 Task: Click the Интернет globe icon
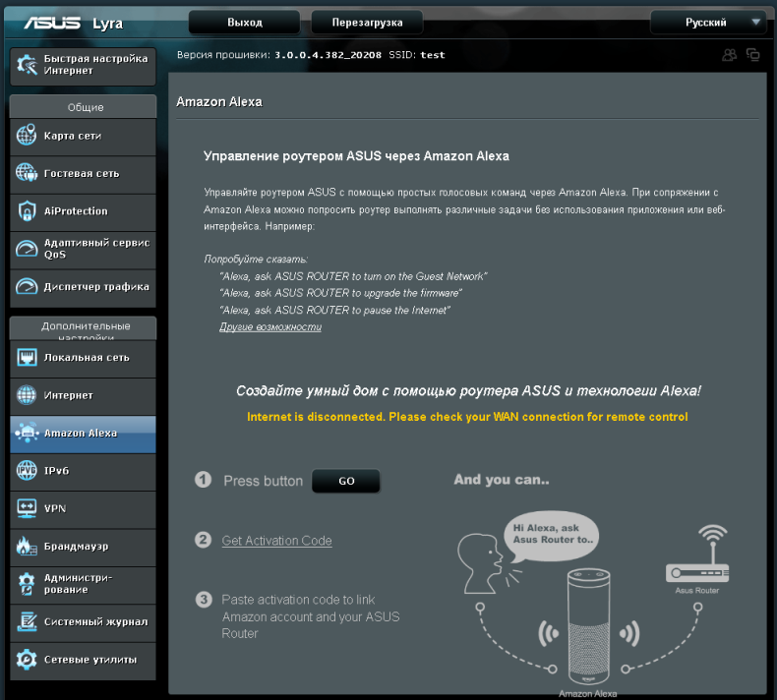click(27, 395)
